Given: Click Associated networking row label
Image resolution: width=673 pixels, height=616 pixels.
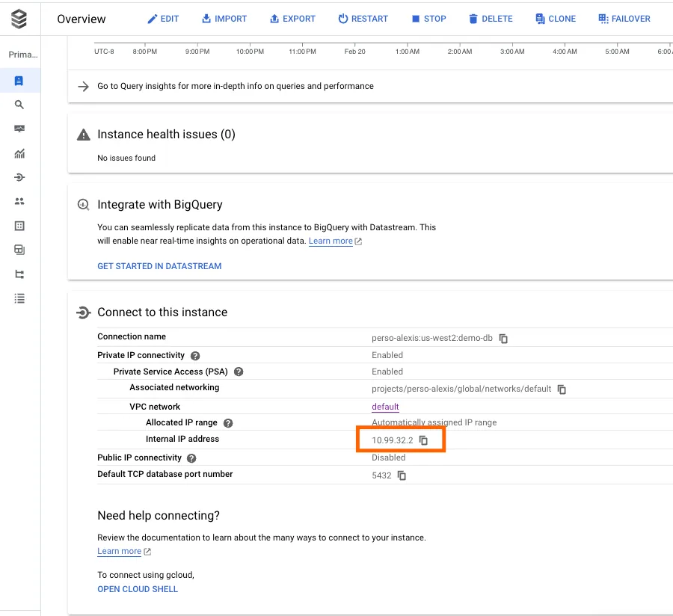Looking at the screenshot, I should tap(174, 387).
